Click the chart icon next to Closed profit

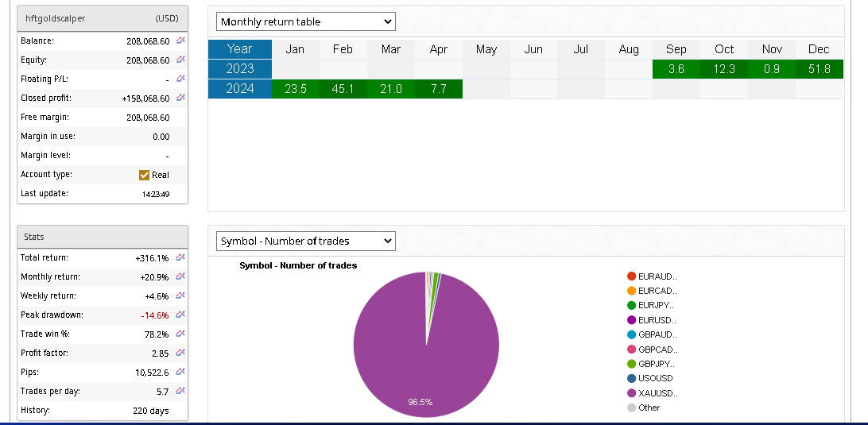tap(180, 98)
